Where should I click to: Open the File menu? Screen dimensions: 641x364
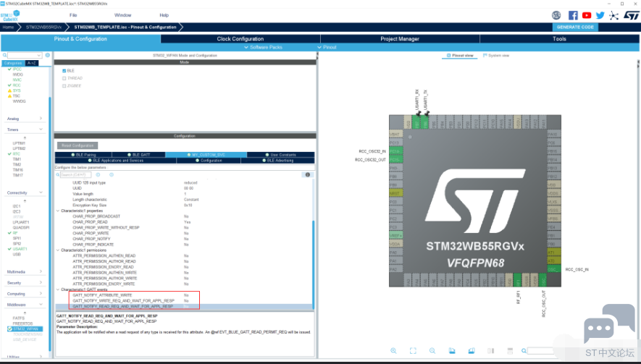(73, 15)
